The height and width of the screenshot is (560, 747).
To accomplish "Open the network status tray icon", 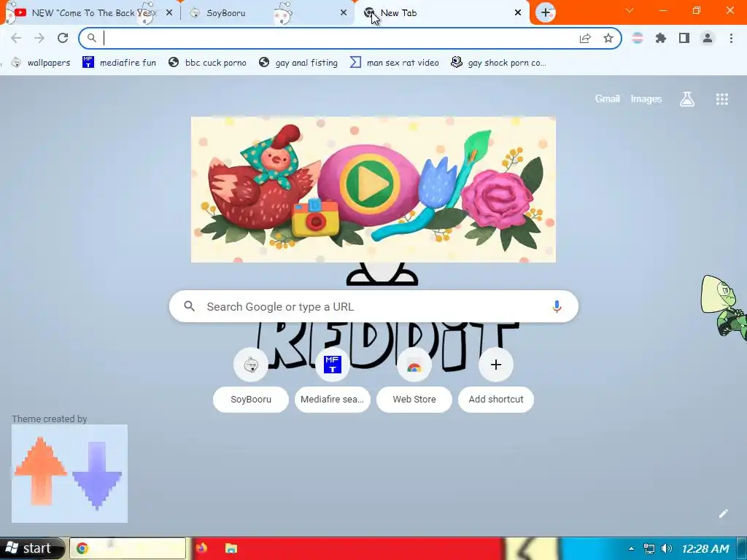I will click(x=649, y=548).
